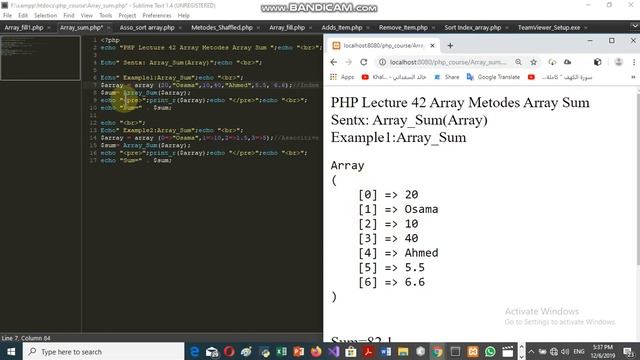
Task: Click Type here to search box
Action: pyautogui.click(x=104, y=351)
